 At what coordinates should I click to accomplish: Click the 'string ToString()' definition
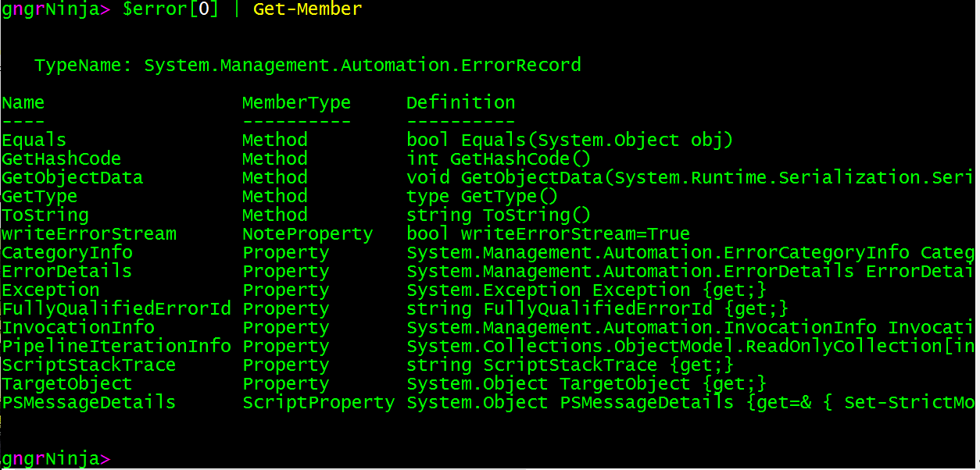coord(499,215)
